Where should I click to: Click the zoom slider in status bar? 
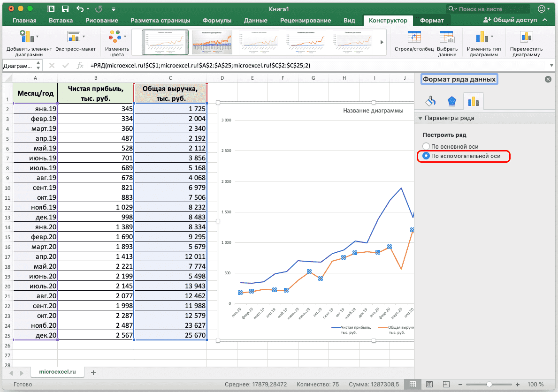click(489, 384)
